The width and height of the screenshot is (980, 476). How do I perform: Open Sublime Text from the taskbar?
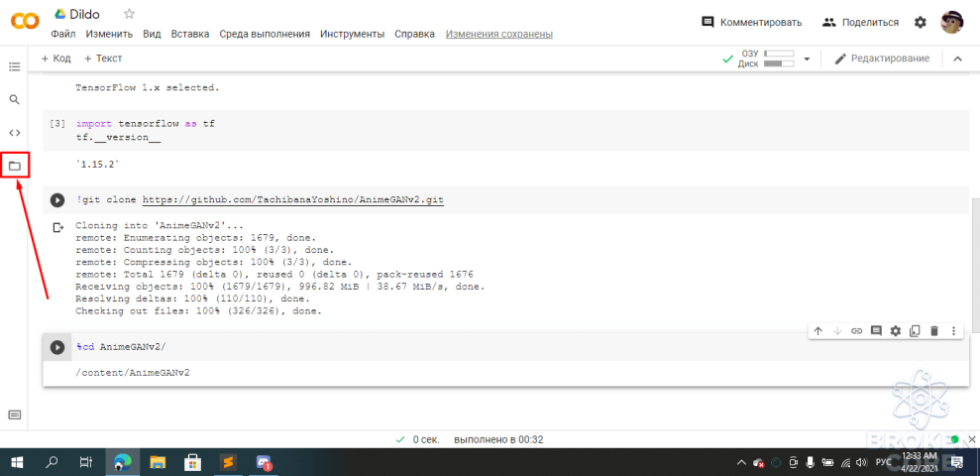pyautogui.click(x=229, y=462)
